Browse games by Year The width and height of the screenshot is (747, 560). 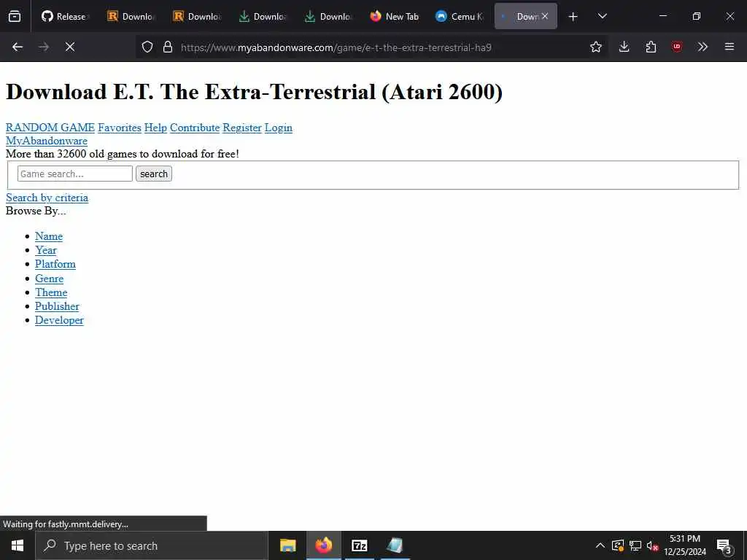point(46,250)
